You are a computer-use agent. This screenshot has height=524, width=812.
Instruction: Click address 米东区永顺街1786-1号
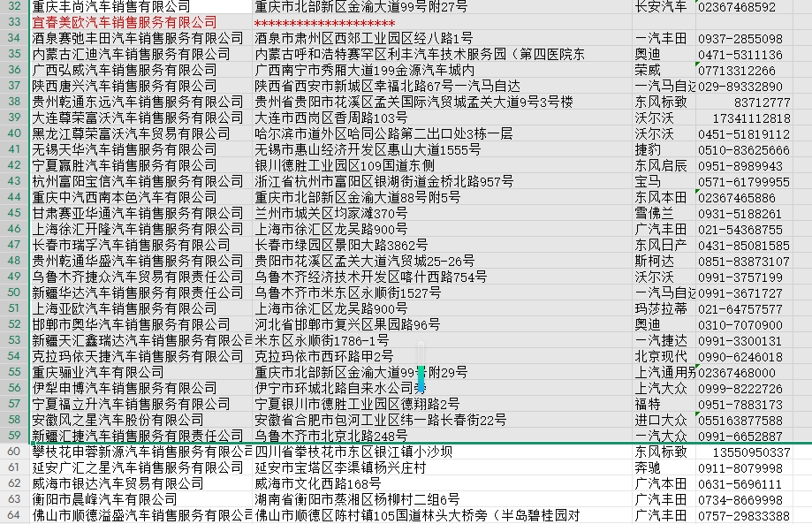tap(443, 341)
